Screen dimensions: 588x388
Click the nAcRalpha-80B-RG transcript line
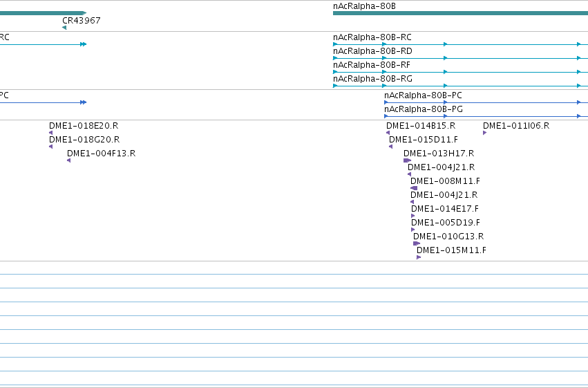coord(460,86)
